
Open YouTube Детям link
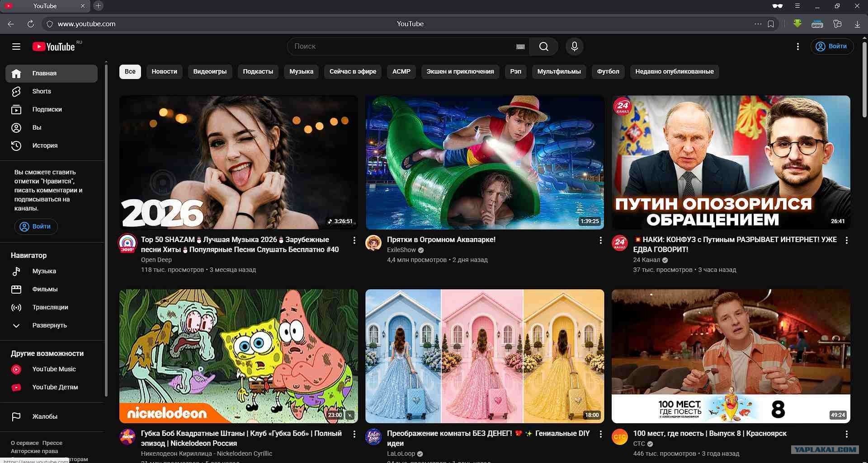tap(52, 387)
